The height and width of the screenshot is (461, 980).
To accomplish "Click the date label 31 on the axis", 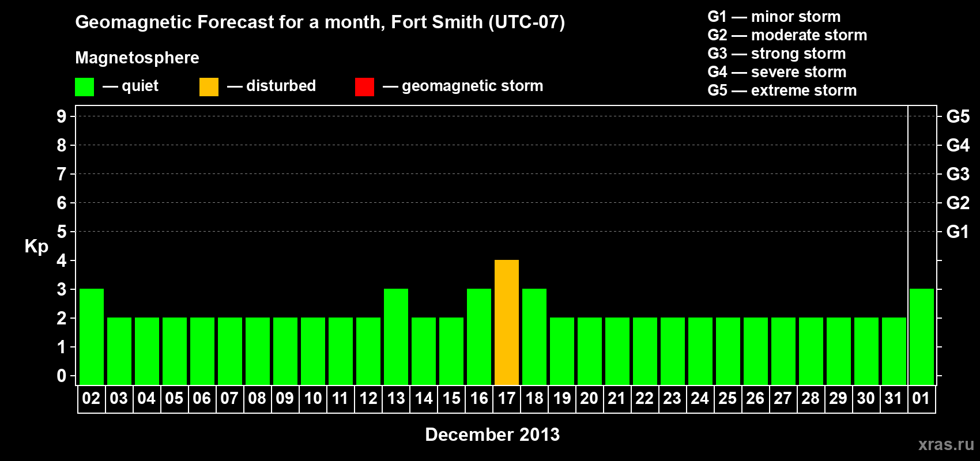I will (894, 398).
